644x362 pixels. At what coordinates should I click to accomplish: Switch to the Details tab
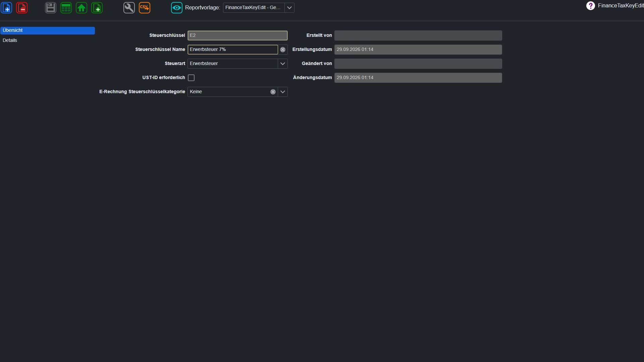coord(48,41)
